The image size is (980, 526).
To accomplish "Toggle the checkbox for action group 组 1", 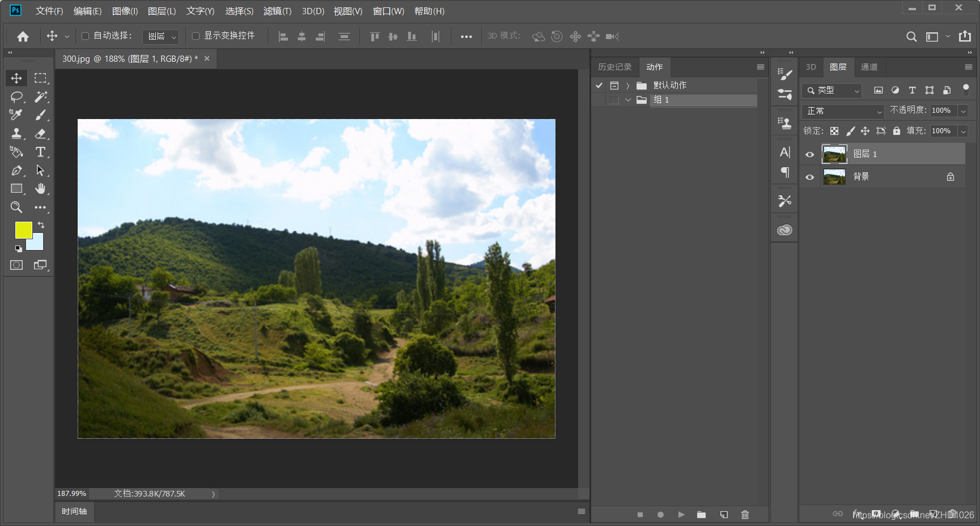I will (x=614, y=100).
